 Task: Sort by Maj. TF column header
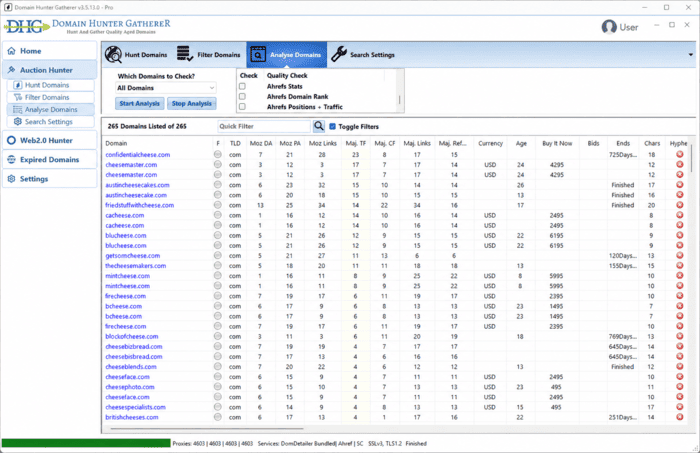[x=355, y=143]
